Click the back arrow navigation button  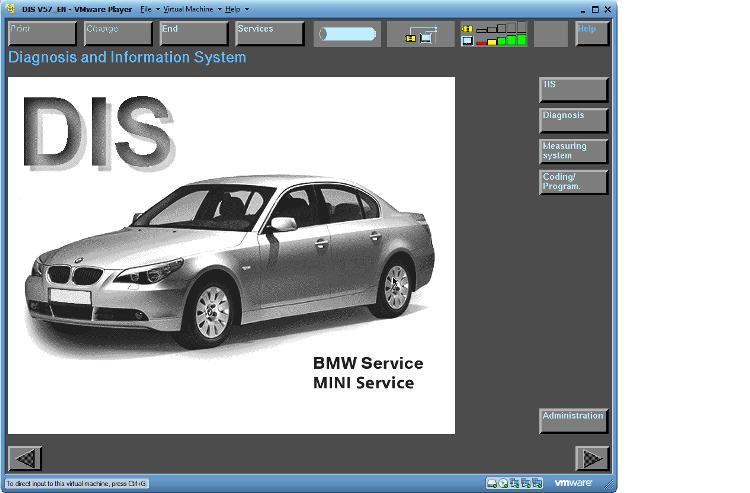(x=25, y=458)
